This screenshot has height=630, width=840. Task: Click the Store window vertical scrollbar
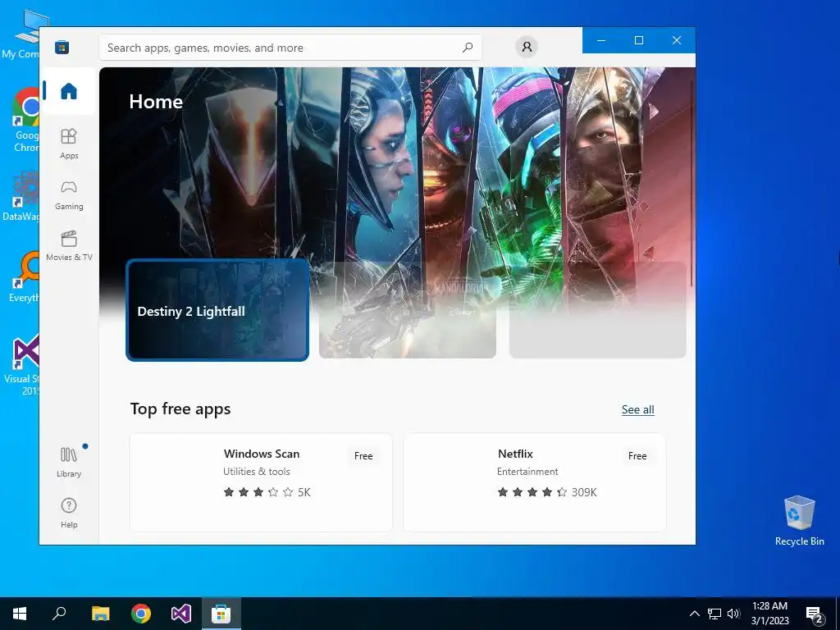click(x=692, y=182)
